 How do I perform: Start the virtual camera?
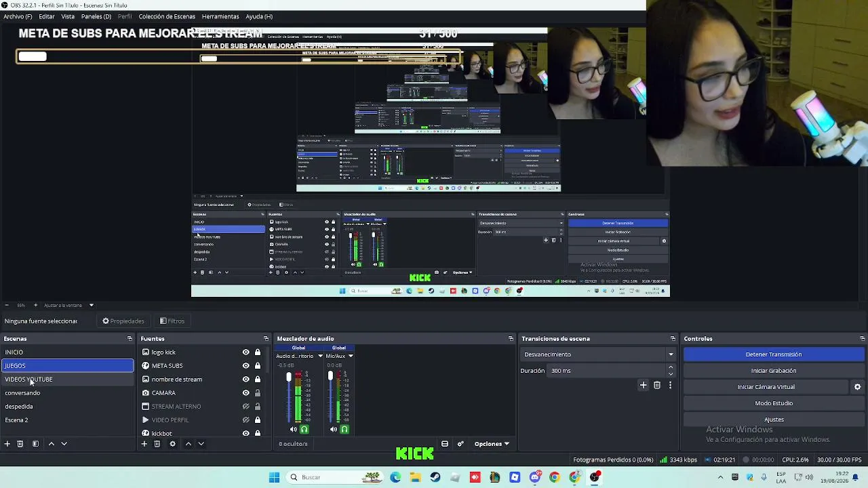[x=766, y=387]
